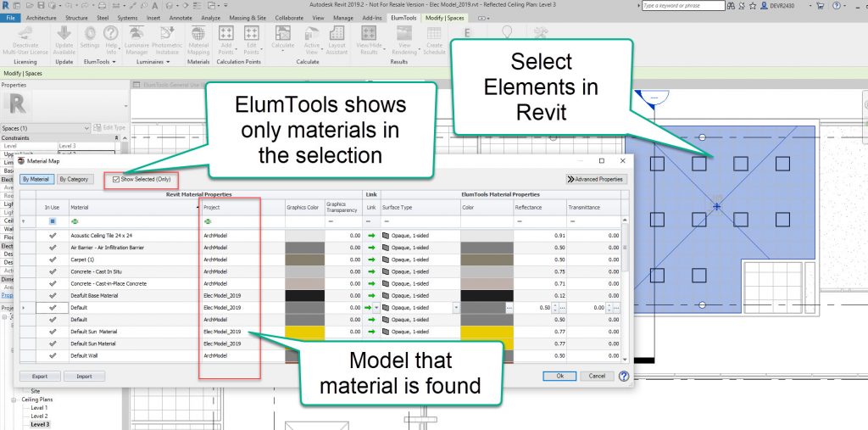Expand the Luminaires panel dropdown
The width and height of the screenshot is (868, 430).
(167, 62)
